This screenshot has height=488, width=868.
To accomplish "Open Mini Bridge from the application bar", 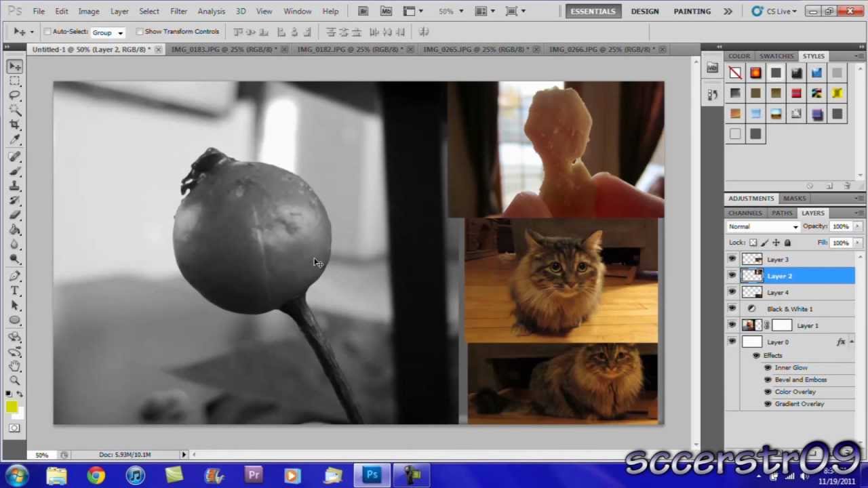I will point(386,12).
